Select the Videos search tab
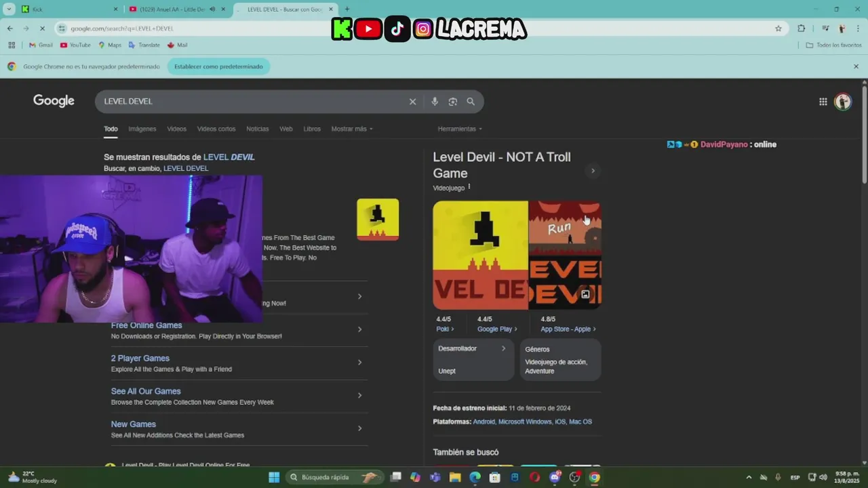Image resolution: width=868 pixels, height=488 pixels. click(x=176, y=129)
